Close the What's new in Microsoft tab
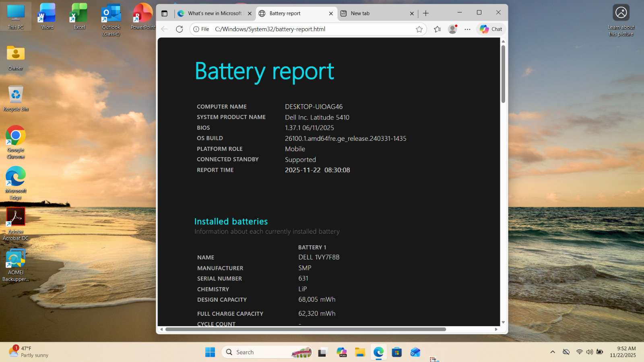 pos(250,13)
